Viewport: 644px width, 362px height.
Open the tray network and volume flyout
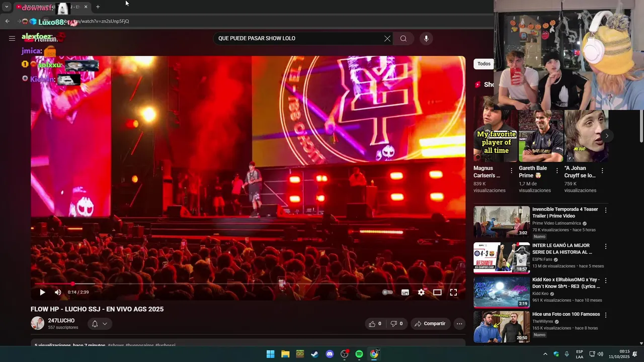(597, 354)
